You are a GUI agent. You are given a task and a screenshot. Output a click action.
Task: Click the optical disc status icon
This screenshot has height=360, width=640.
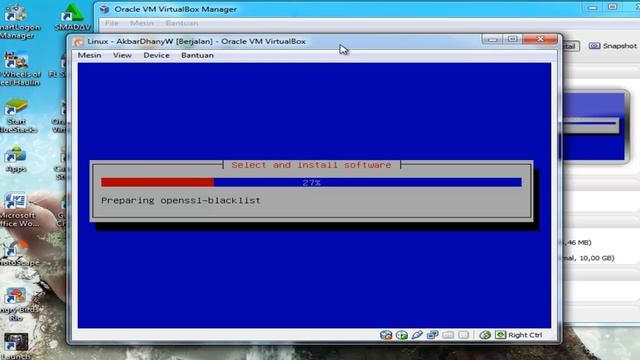pyautogui.click(x=402, y=335)
